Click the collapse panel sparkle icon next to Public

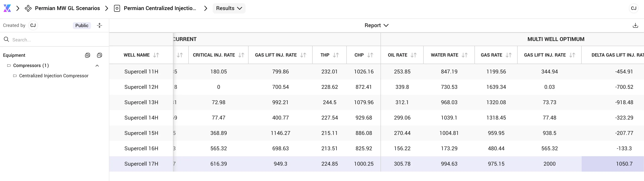pos(100,25)
